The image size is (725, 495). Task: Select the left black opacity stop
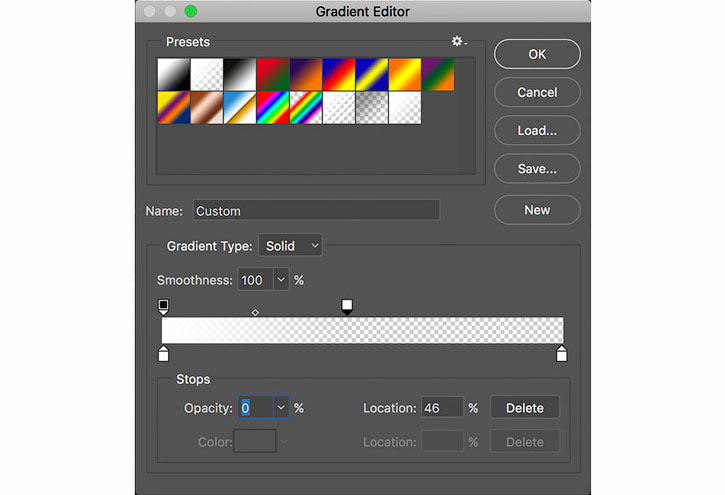click(163, 307)
